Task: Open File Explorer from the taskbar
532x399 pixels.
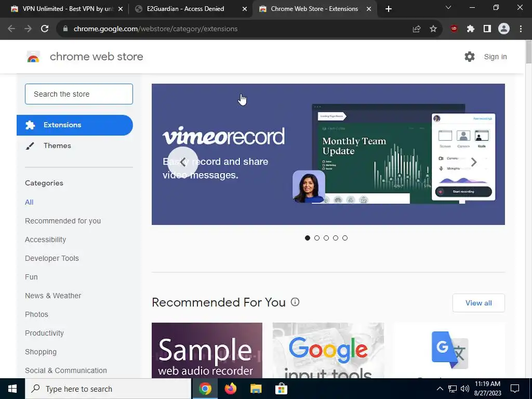Action: tap(256, 389)
